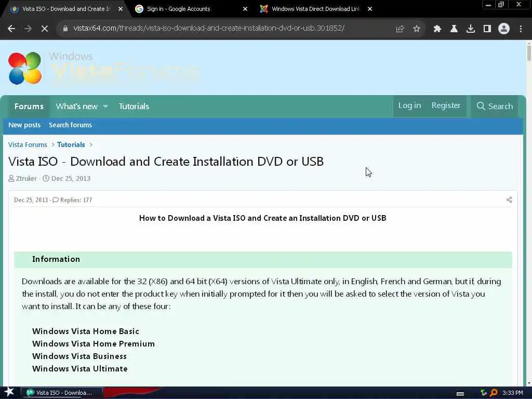This screenshot has width=532, height=399.
Task: Open What's new section
Action: pos(77,106)
